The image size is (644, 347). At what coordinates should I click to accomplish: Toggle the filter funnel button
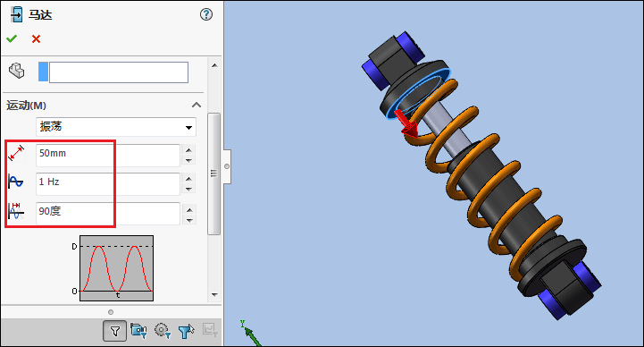click(114, 331)
